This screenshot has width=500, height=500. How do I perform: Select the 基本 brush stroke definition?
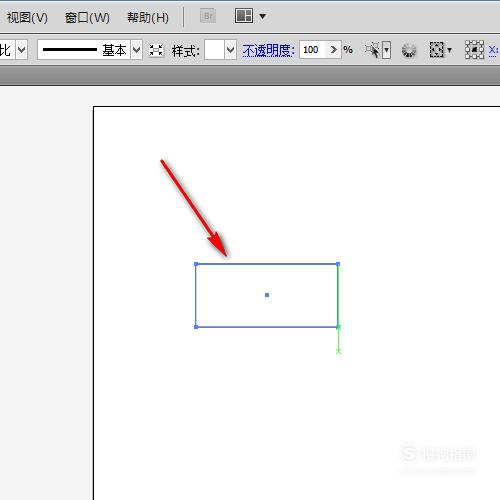click(84, 50)
